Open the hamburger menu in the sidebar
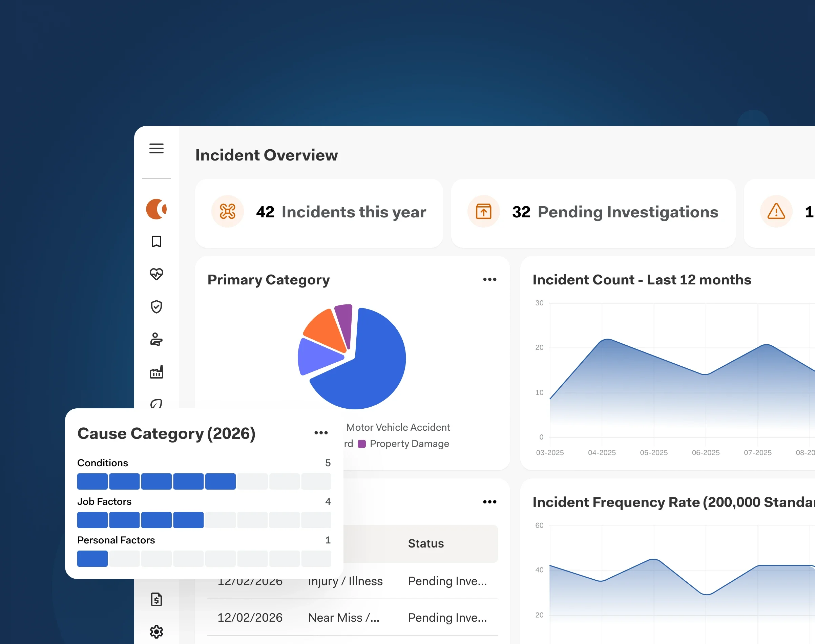 pyautogui.click(x=156, y=148)
